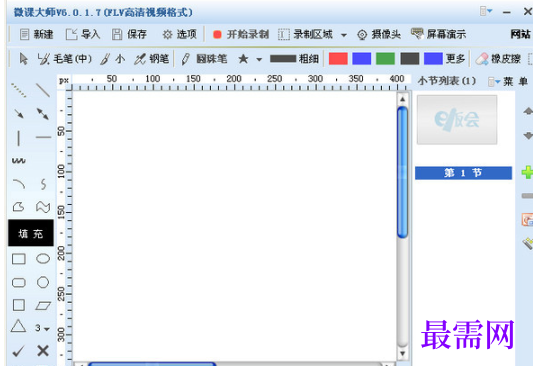Expand the 录制区域 dropdown arrow
The height and width of the screenshot is (366, 533).
pyautogui.click(x=344, y=35)
